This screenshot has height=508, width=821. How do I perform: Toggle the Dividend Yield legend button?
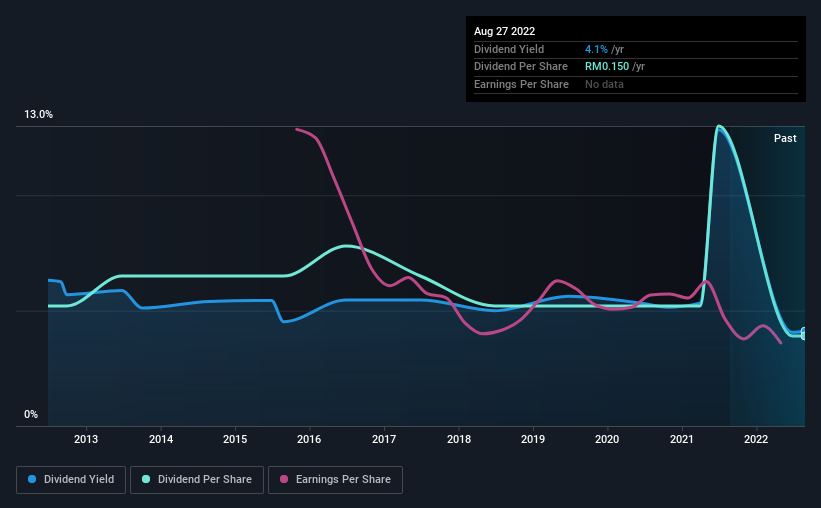tap(70, 480)
